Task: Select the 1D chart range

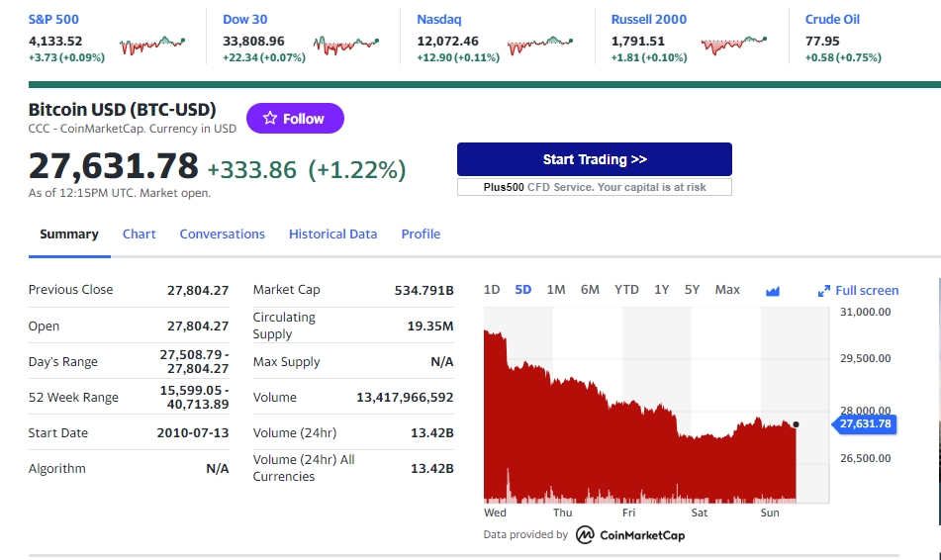Action: [492, 290]
